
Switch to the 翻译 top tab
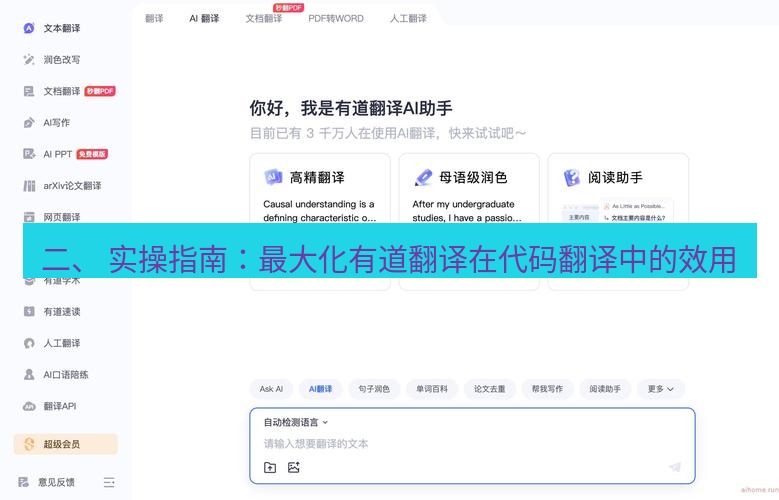coord(154,18)
